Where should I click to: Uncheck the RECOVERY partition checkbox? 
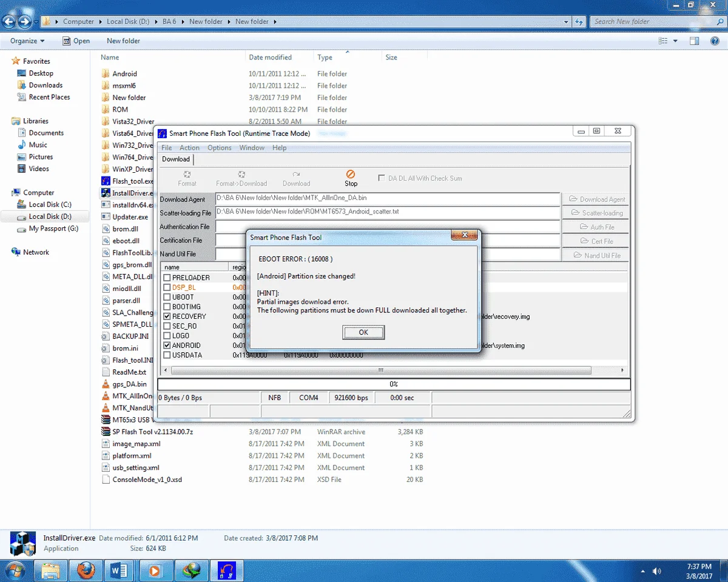click(167, 316)
